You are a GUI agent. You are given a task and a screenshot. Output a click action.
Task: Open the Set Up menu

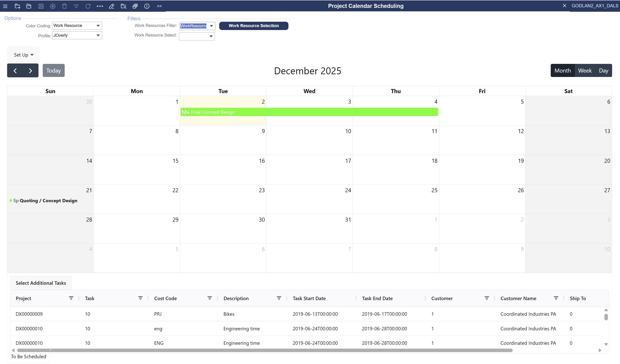pyautogui.click(x=23, y=55)
